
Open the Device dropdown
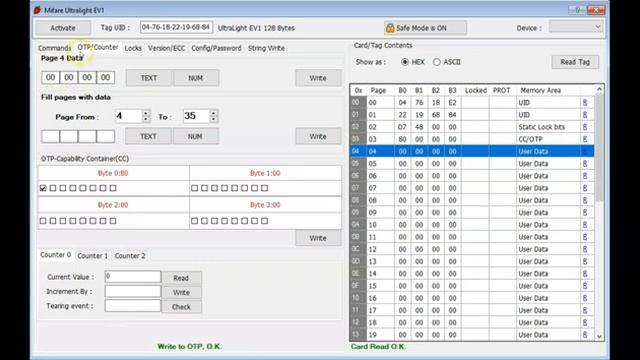(576, 27)
